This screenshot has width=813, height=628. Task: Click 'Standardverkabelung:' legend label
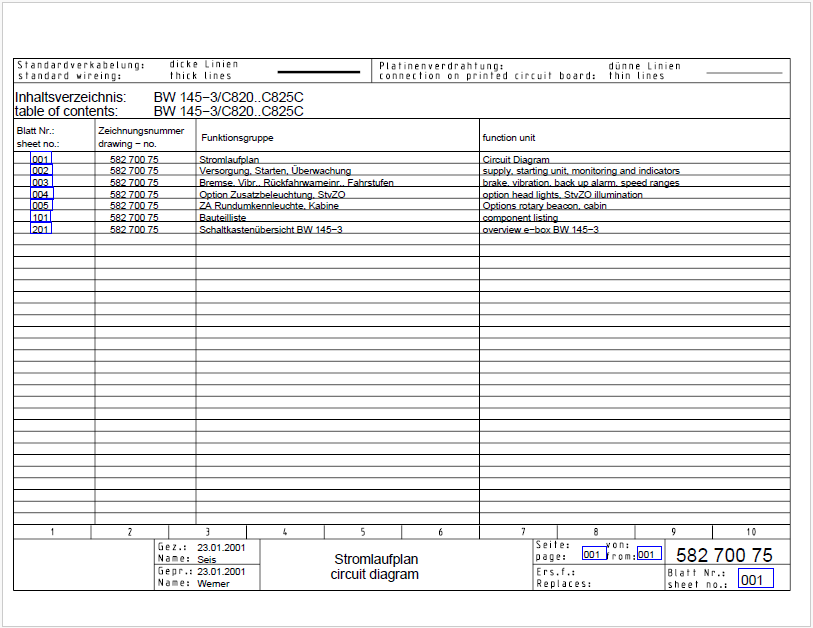[x=81, y=65]
